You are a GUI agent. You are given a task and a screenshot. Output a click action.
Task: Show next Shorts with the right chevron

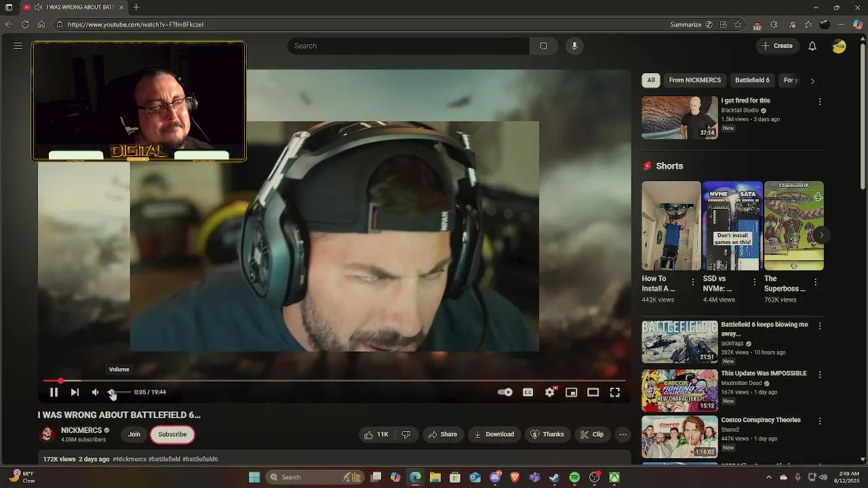(x=821, y=235)
